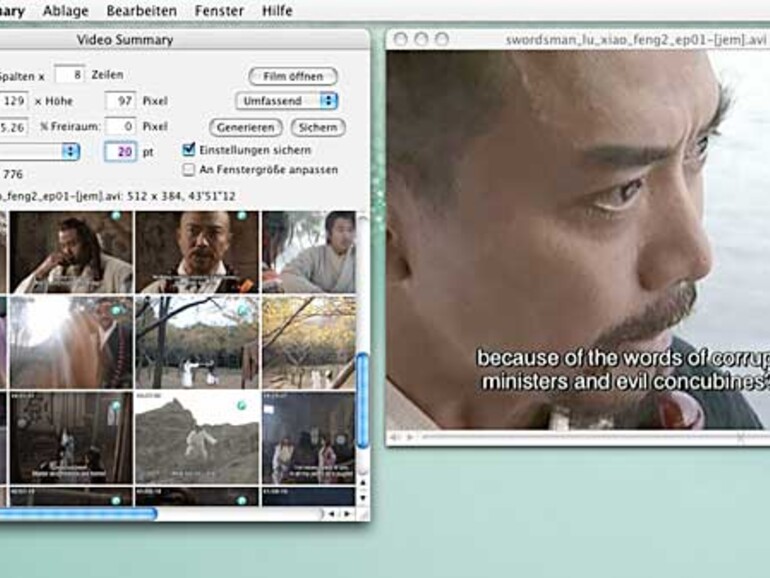Screen dimensions: 770x578
Task: Open the Hilfe menu
Action: point(277,11)
